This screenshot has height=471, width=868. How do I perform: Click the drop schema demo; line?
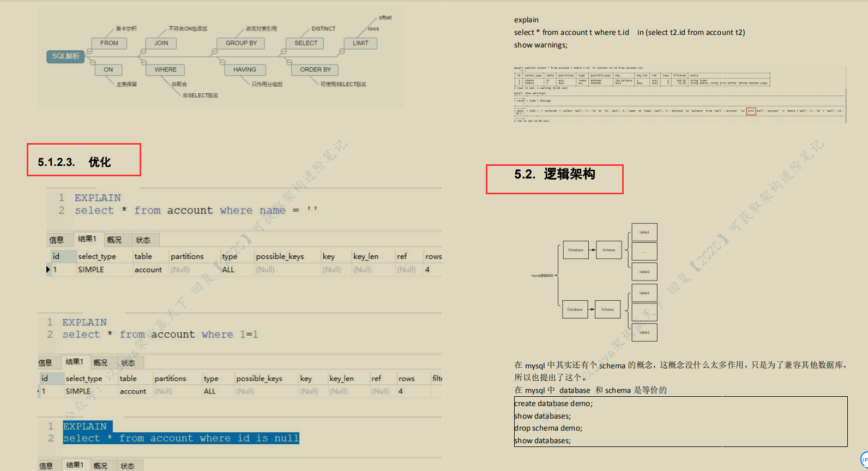[548, 428]
